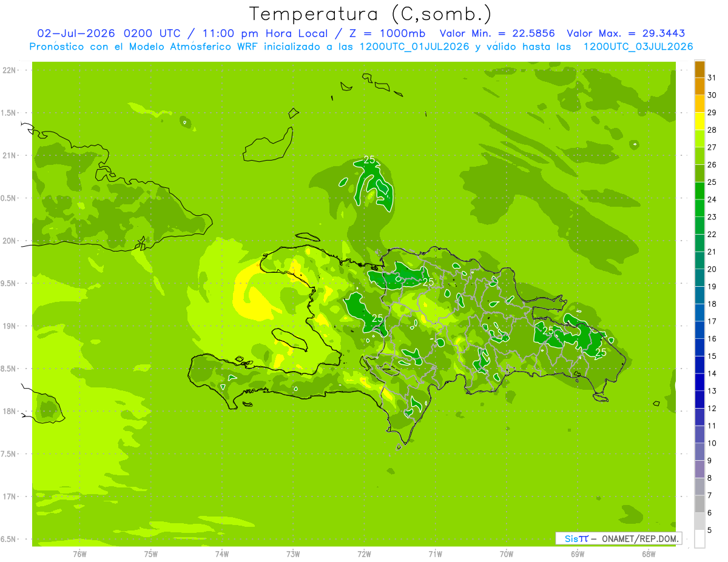Click the yellow 28 degree legend color

[x=699, y=122]
